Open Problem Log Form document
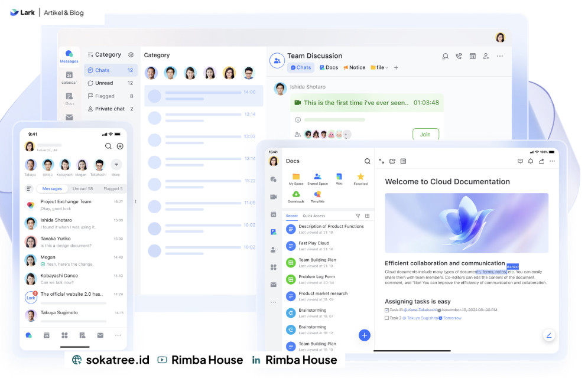Viewport: 588px width, 385px height. tap(329, 279)
